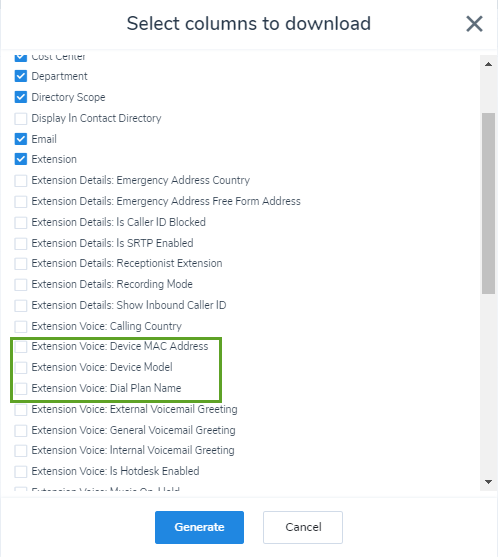Image resolution: width=498 pixels, height=557 pixels.
Task: Click the scrollbar down arrow
Action: coord(488,482)
